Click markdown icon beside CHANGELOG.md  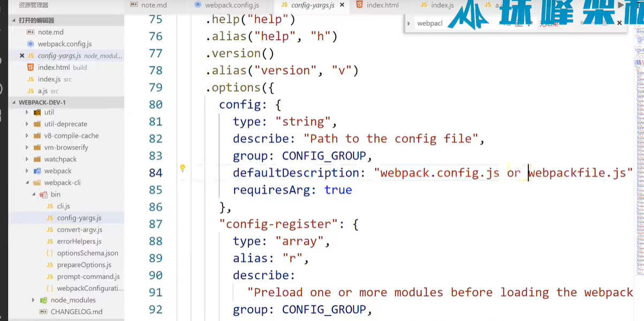point(43,312)
